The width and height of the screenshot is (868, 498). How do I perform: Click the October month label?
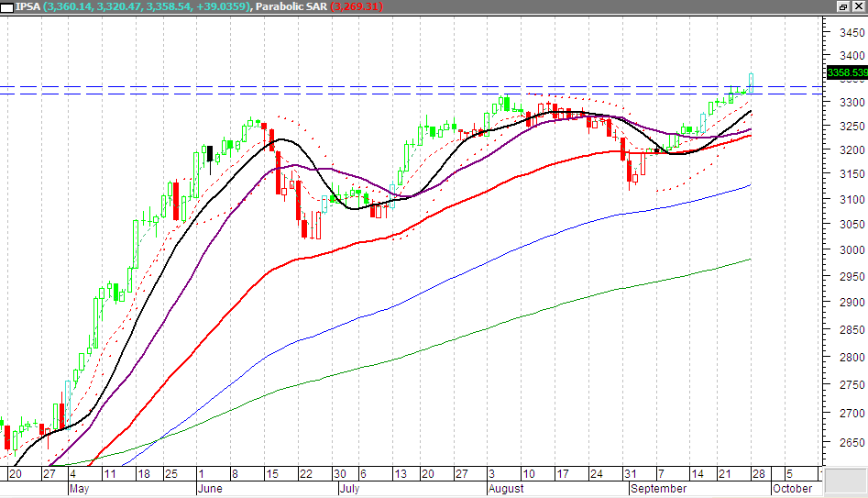(x=793, y=489)
